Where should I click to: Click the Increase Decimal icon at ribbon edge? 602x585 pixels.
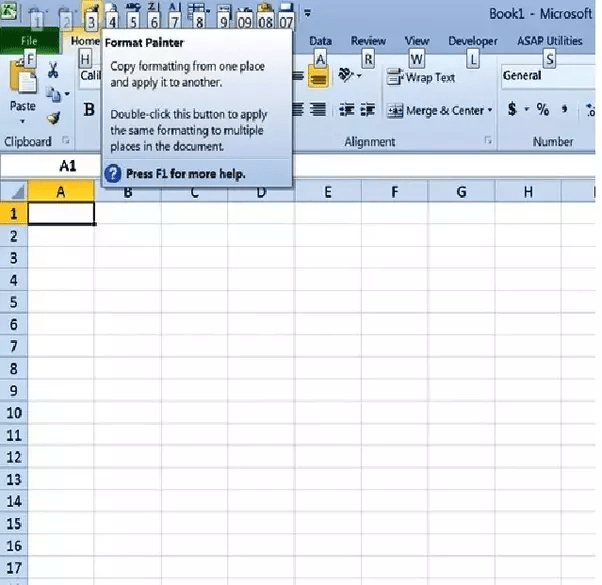pyautogui.click(x=590, y=110)
